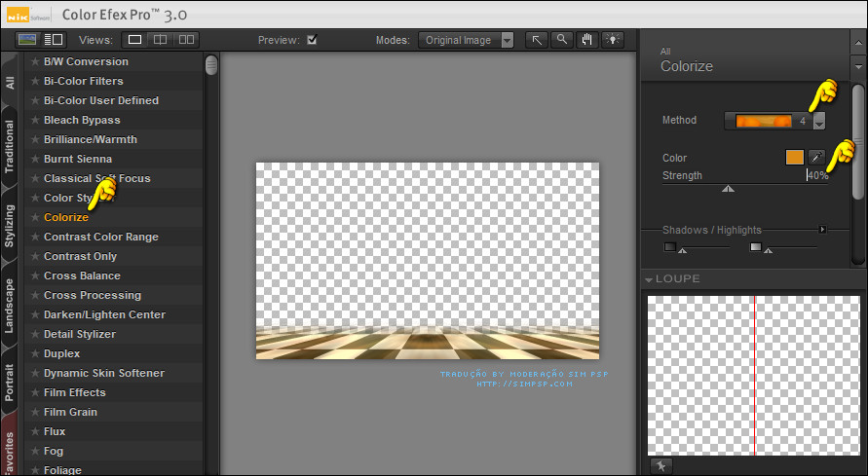Select the Bleach Bypass filter

[82, 120]
